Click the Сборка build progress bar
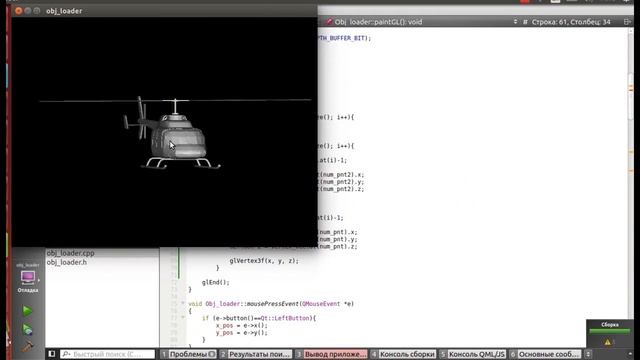This screenshot has width=640, height=360. [609, 331]
